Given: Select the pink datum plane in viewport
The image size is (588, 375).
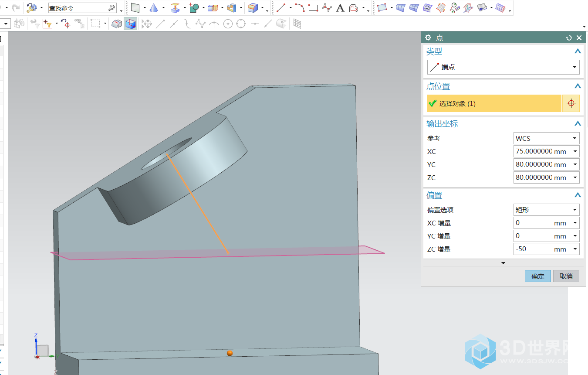Looking at the screenshot, I should pyautogui.click(x=217, y=253).
